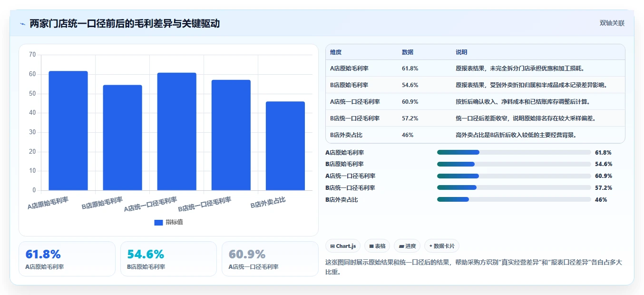
Task: Click description about 外卖折扣归属和半成品成本记录差异
Action: tap(532, 85)
